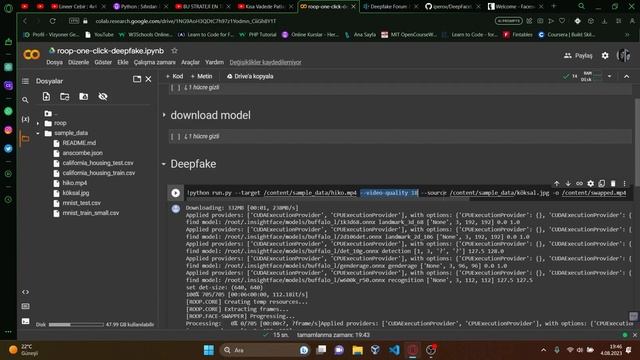Toggle hidden files visibility in Dosyalar
The height and width of the screenshot is (360, 640).
tap(103, 96)
